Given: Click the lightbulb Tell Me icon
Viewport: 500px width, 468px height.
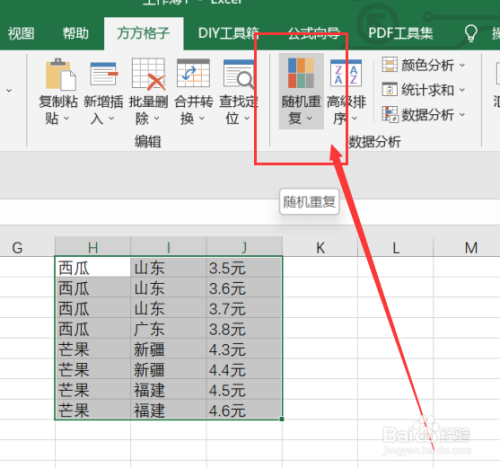Looking at the screenshot, I should point(471,33).
